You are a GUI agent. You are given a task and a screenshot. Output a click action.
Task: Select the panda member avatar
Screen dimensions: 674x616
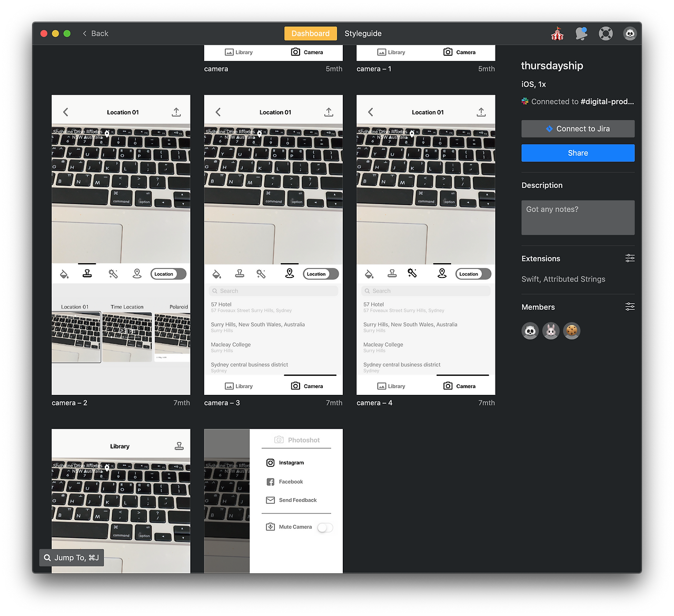(x=530, y=331)
